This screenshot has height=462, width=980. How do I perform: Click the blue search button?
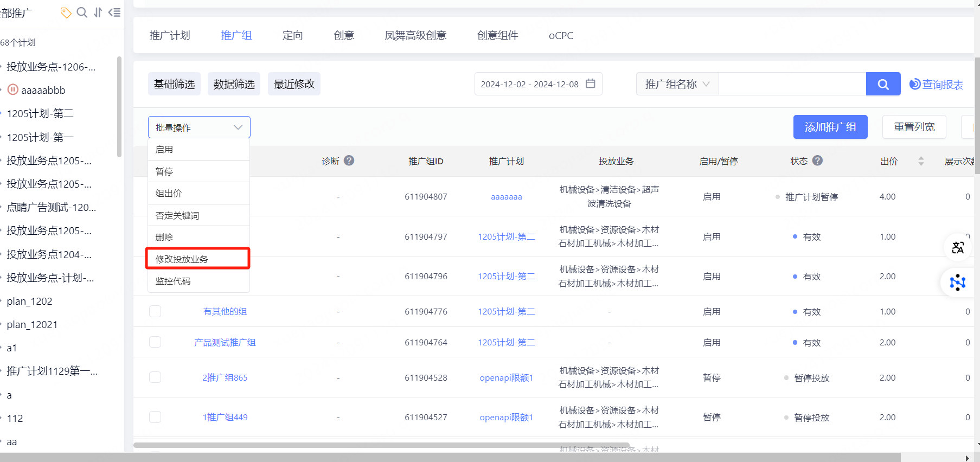tap(883, 84)
